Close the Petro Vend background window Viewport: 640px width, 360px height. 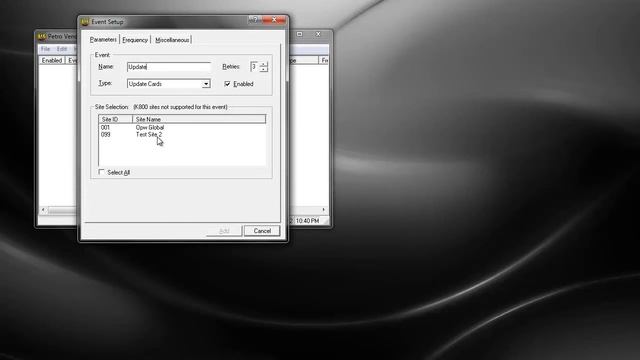point(318,34)
